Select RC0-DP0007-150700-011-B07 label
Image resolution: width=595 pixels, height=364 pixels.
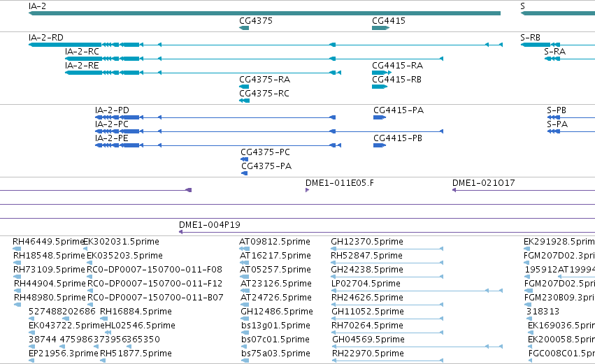[155, 298]
